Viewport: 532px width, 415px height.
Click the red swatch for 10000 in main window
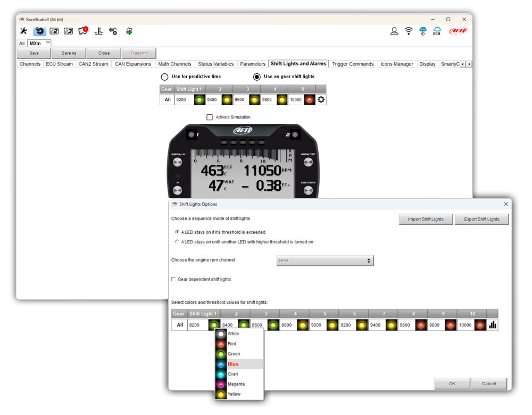309,99
